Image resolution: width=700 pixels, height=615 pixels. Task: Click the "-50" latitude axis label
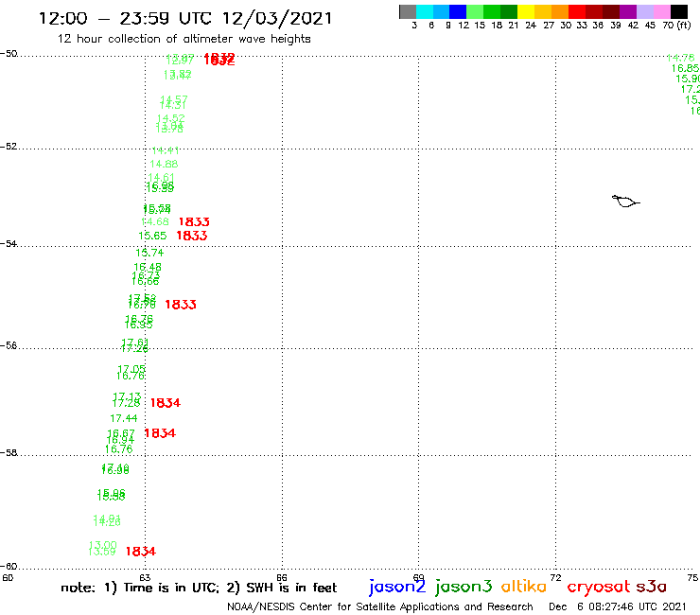[x=9, y=54]
